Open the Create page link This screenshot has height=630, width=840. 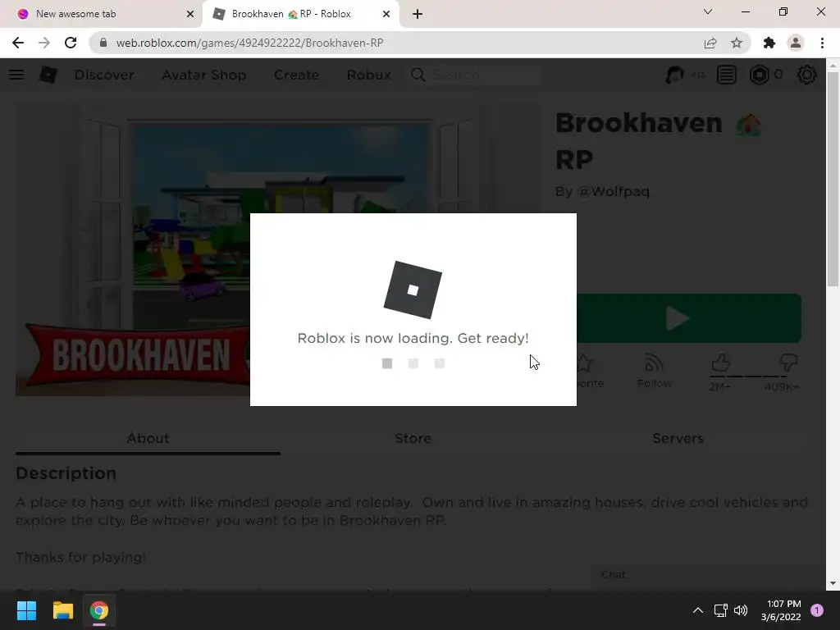click(296, 75)
